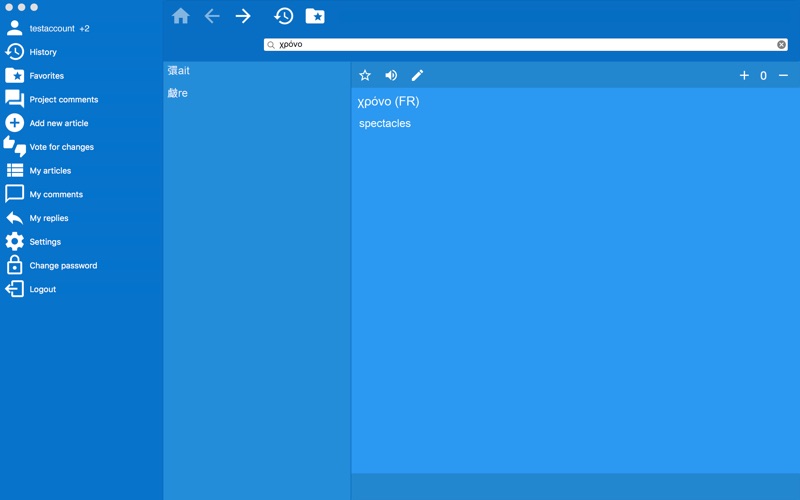This screenshot has width=800, height=500.
Task: Navigate back with the left arrow
Action: click(x=212, y=16)
